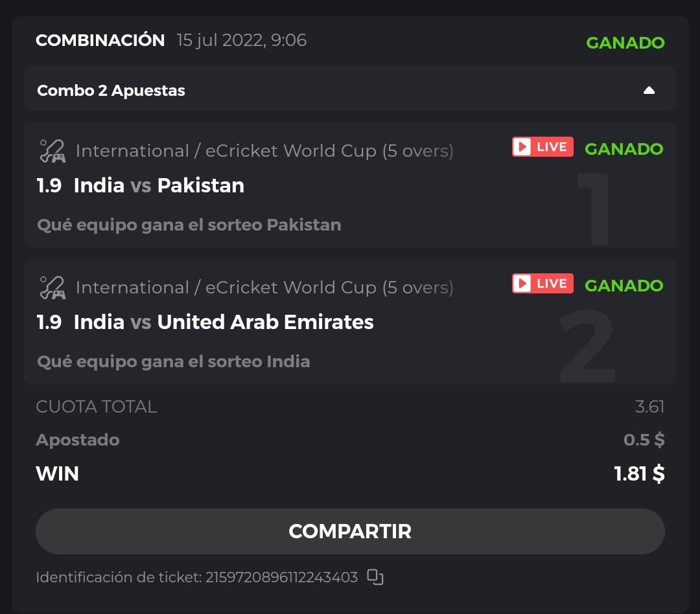
Task: Click the WIN amount 1.81 $
Action: [x=639, y=473]
